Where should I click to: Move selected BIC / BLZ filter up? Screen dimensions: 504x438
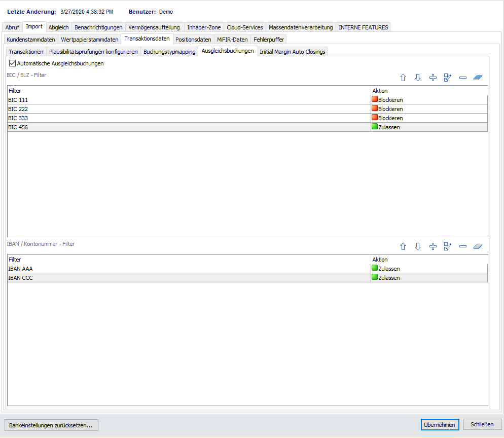[x=403, y=78]
